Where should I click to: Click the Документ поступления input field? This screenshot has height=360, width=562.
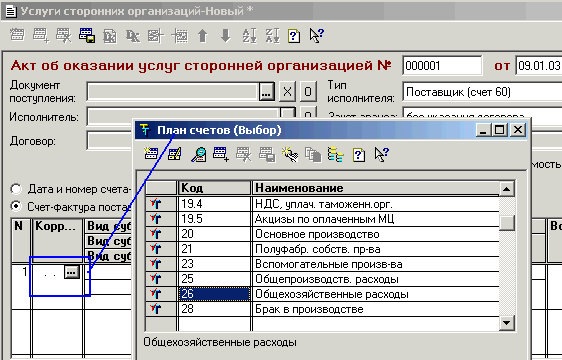tap(172, 92)
